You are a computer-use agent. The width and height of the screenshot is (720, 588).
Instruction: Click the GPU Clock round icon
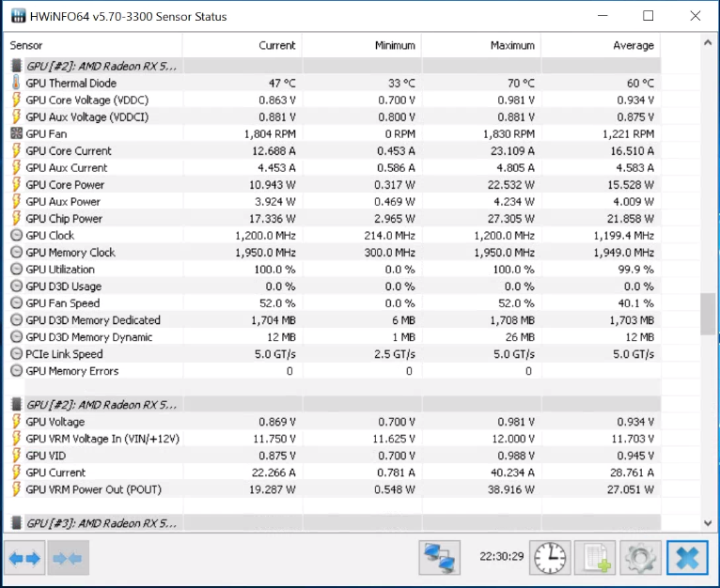(x=16, y=236)
